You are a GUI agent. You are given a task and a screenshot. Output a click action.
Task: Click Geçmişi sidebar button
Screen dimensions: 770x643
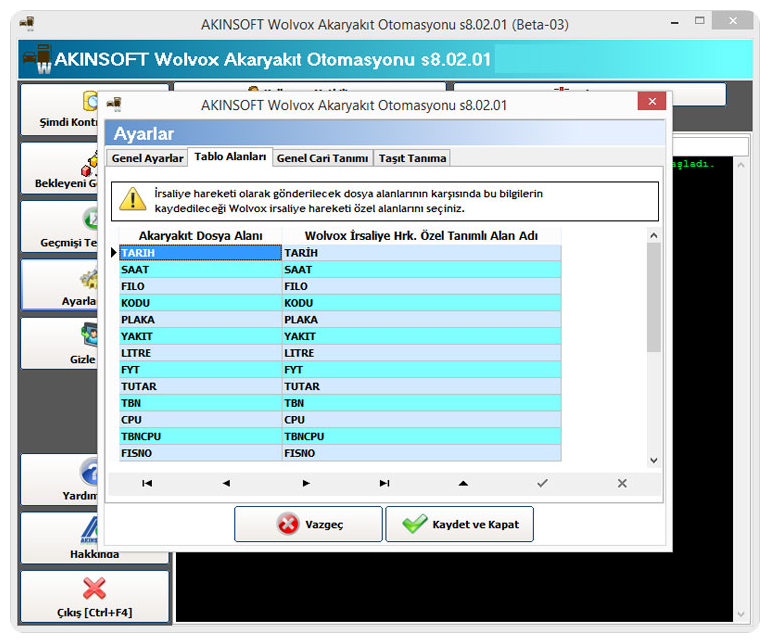pos(59,226)
